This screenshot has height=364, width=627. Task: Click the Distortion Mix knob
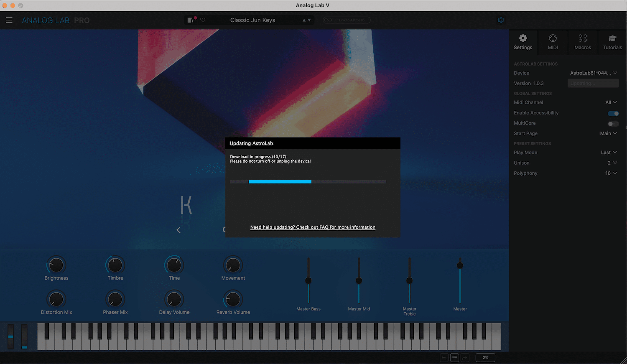tap(56, 299)
